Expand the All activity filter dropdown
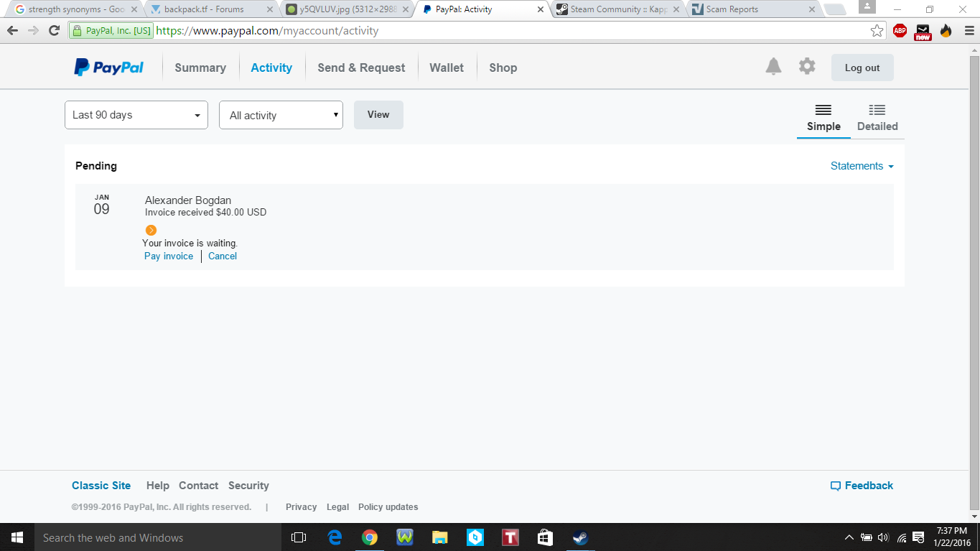The image size is (980, 551). tap(281, 115)
